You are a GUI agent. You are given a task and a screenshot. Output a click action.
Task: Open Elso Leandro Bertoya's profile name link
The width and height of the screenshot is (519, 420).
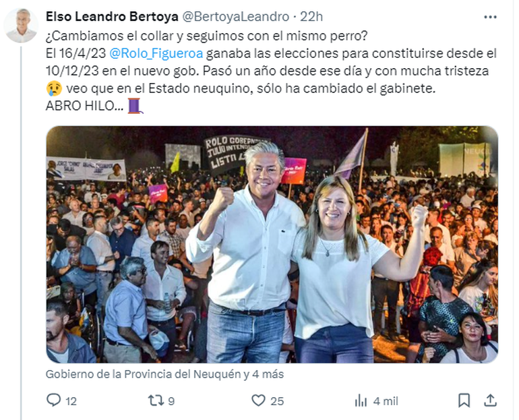point(111,16)
